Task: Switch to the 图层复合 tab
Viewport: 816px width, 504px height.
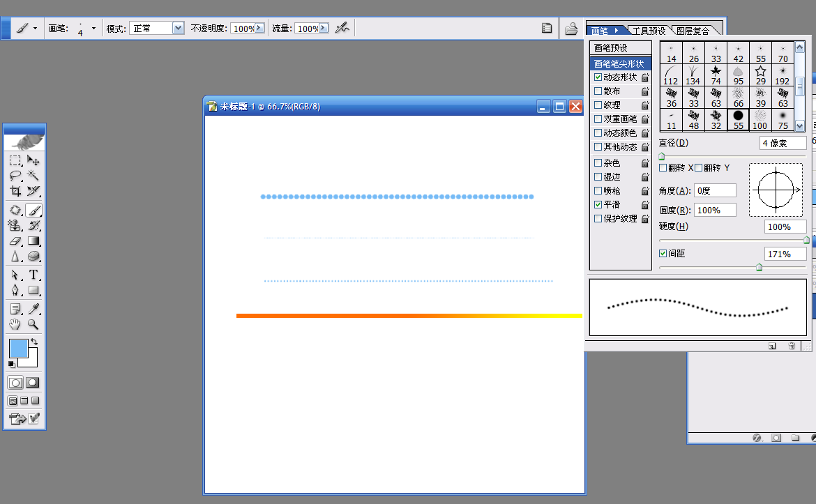Action: tap(693, 31)
